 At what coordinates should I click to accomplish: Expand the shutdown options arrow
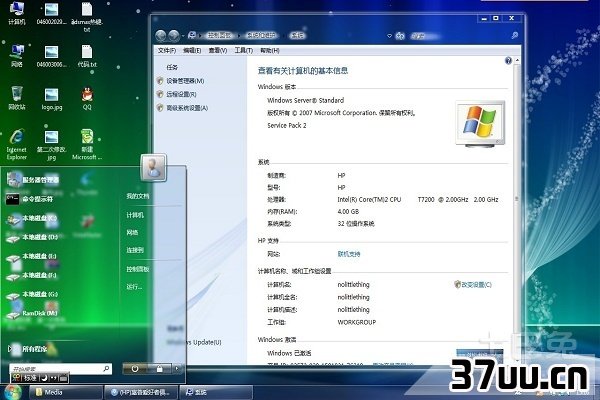[177, 369]
